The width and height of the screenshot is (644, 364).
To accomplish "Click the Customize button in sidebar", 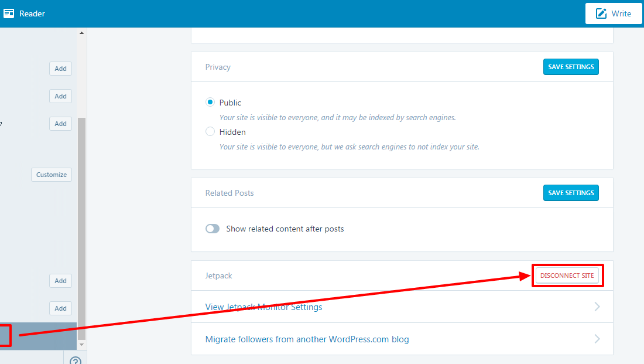I will click(52, 175).
